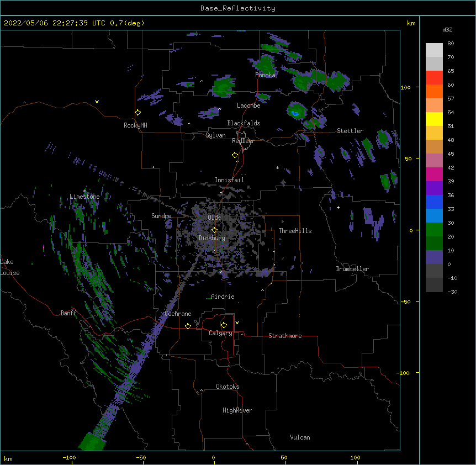Click the Didsbury label
Screen dimensions: 476x465
(212, 238)
